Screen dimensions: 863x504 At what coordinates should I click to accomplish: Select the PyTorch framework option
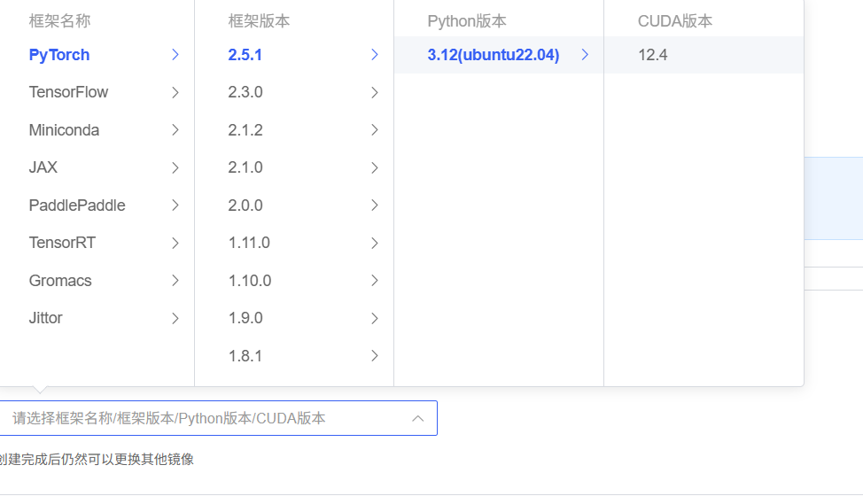click(97, 55)
